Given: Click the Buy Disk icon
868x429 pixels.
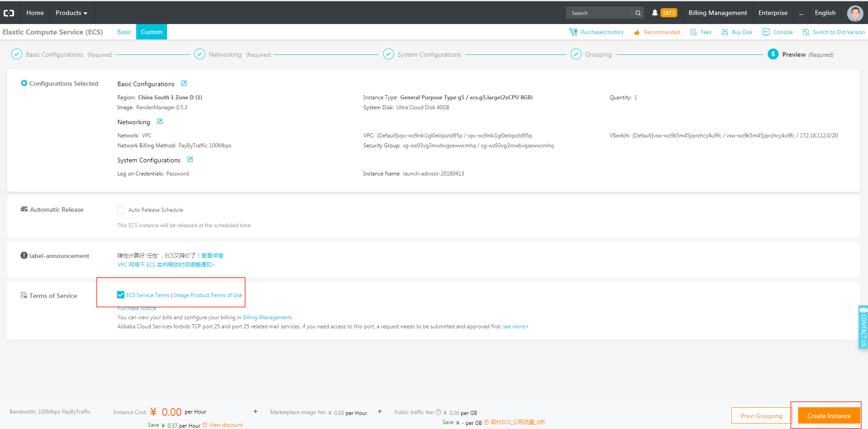Looking at the screenshot, I should pos(725,32).
